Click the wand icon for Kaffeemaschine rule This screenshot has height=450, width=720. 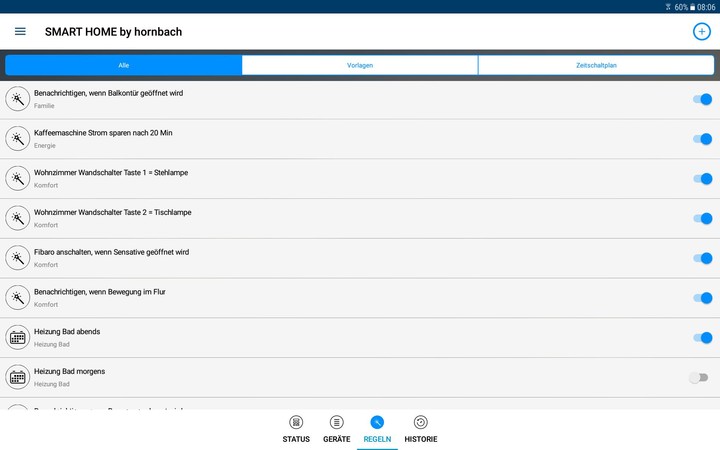tap(17, 139)
